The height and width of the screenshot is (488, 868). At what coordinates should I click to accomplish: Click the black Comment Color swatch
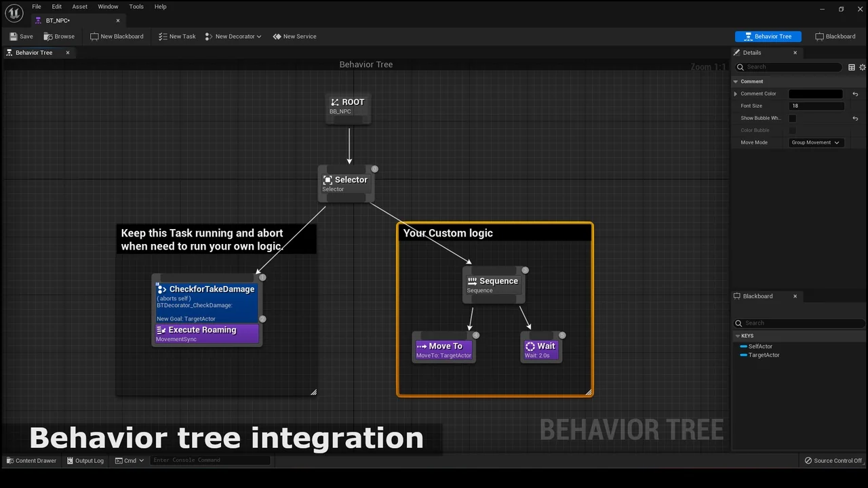[816, 94]
